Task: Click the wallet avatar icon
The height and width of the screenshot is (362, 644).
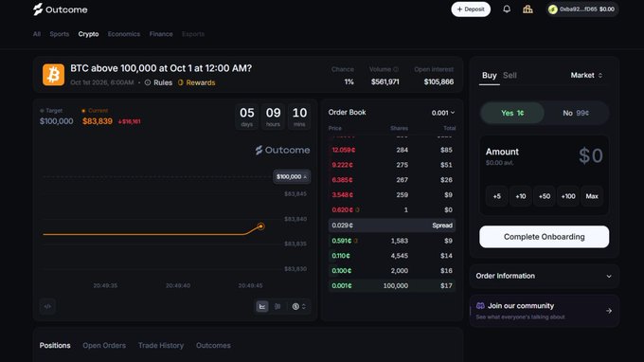Action: (553, 9)
